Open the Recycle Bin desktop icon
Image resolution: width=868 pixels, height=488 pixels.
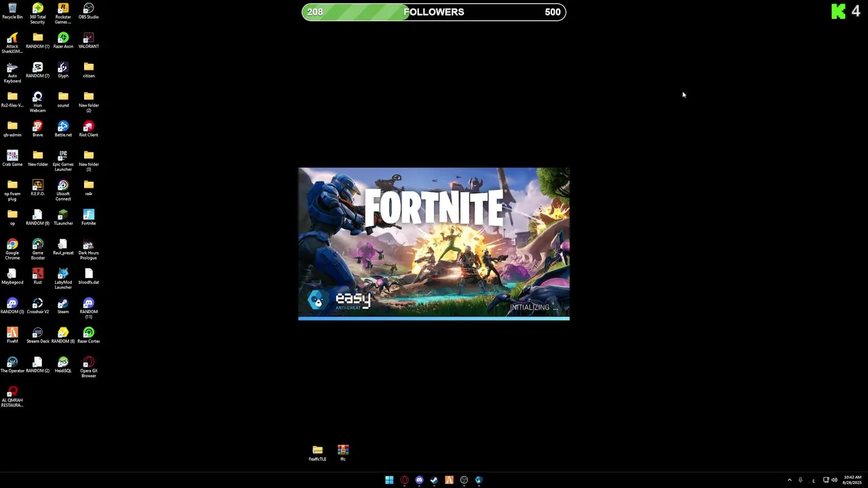pos(12,12)
